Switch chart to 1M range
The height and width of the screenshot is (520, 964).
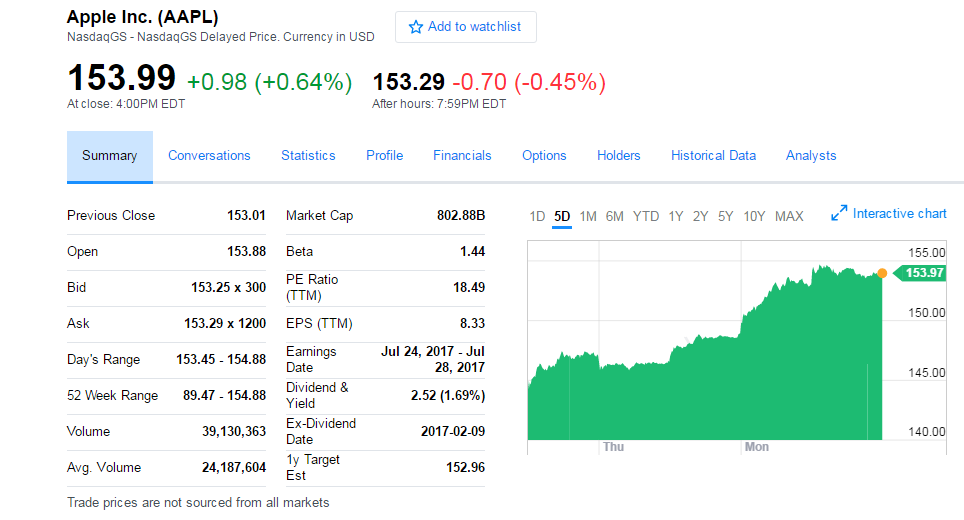pyautogui.click(x=588, y=216)
